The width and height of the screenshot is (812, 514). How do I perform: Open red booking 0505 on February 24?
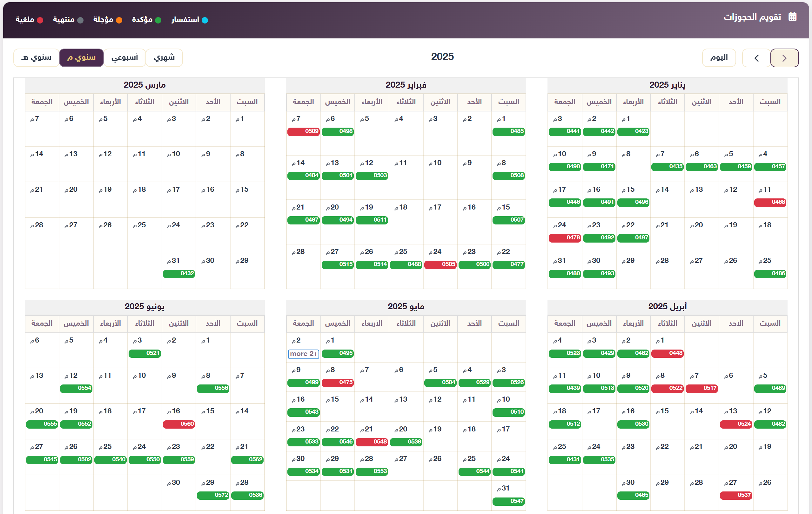[x=440, y=264]
